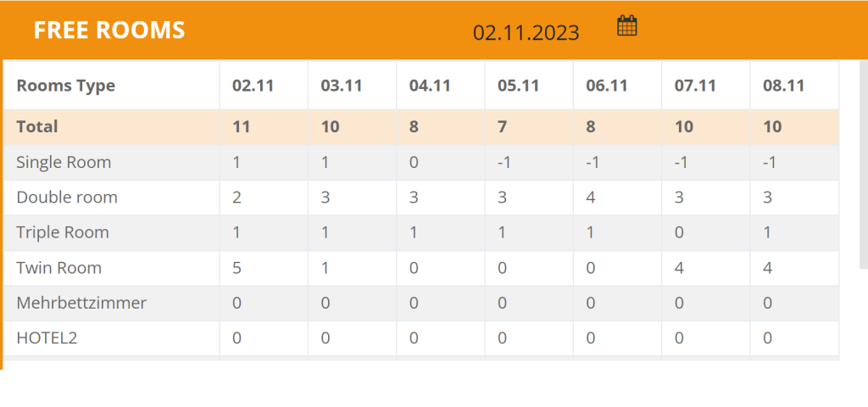This screenshot has width=868, height=407.
Task: Click the 03.11 column header
Action: (x=342, y=86)
